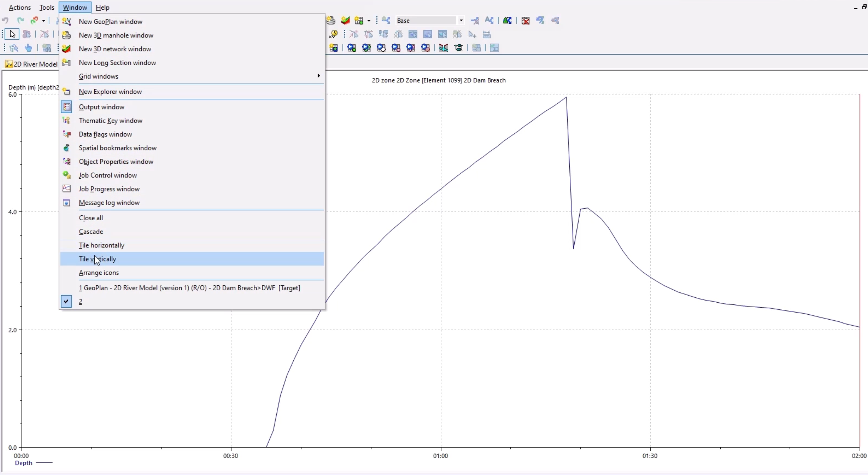Click Arrange icons option
This screenshot has width=868, height=475.
99,272
